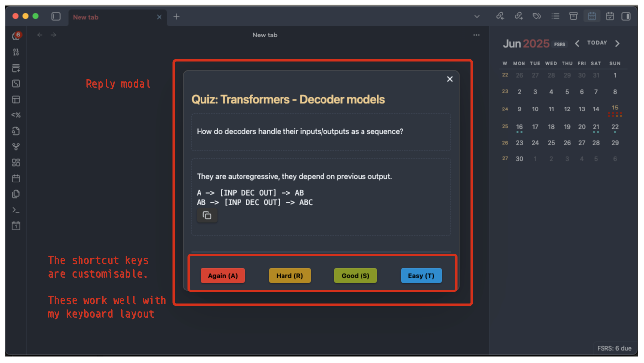Image resolution: width=644 pixels, height=363 pixels.
Task: Click the layout table ribbon icon
Action: coord(16,99)
